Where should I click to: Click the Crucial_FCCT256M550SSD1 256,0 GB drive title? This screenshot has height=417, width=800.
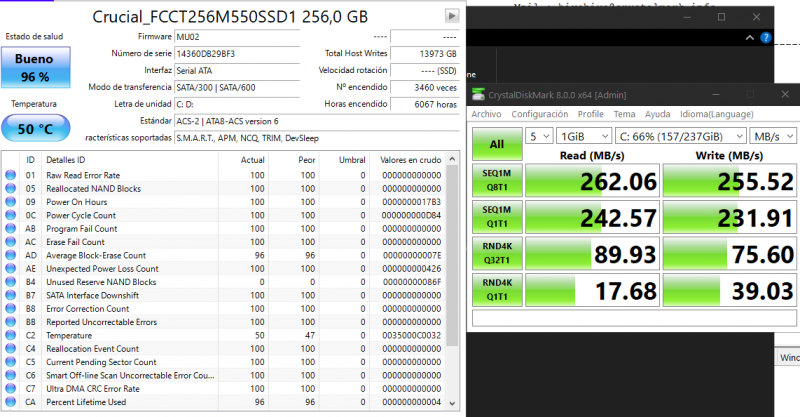(230, 17)
